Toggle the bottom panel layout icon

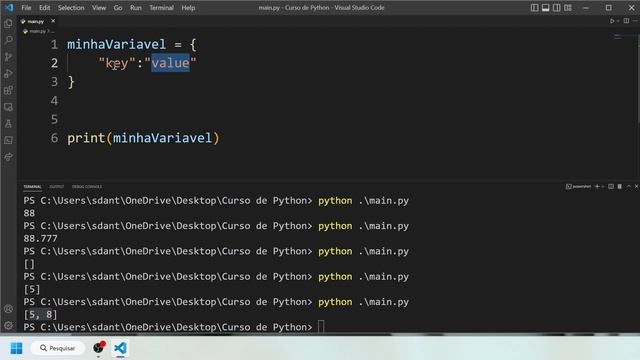(x=545, y=8)
